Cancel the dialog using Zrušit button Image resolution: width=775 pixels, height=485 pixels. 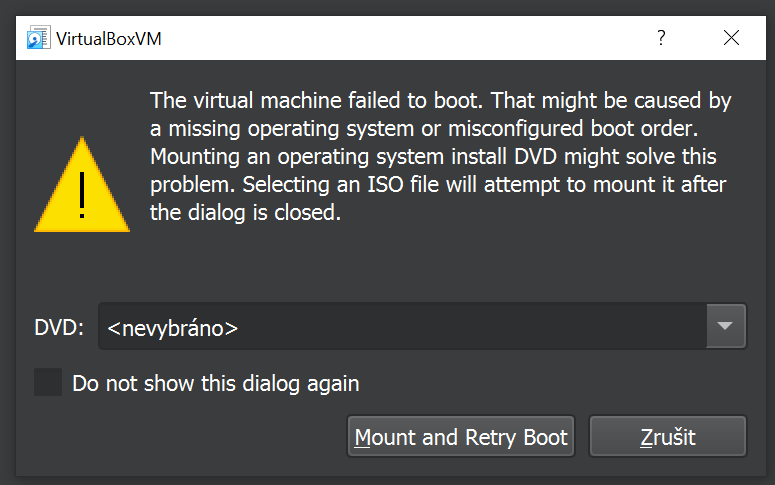[668, 437]
